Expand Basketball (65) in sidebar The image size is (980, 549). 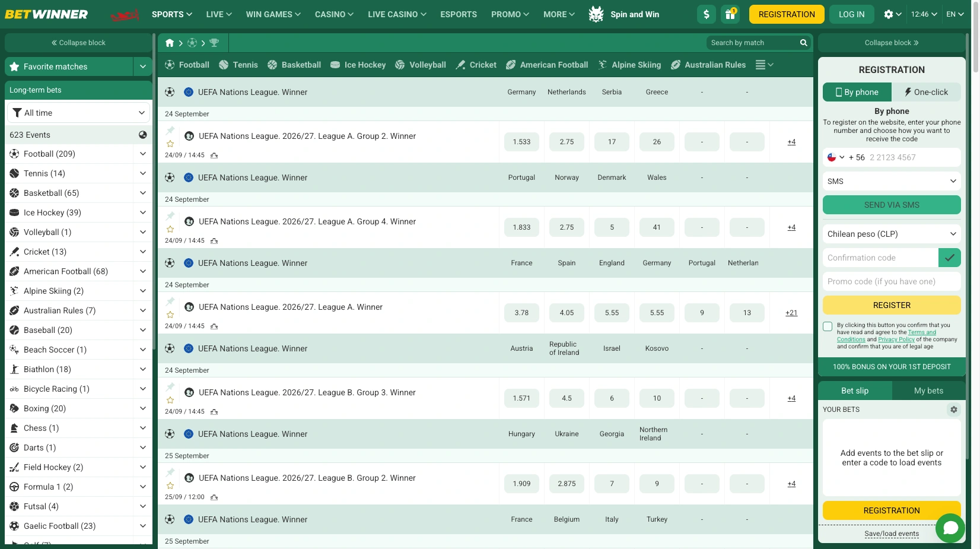(x=142, y=193)
